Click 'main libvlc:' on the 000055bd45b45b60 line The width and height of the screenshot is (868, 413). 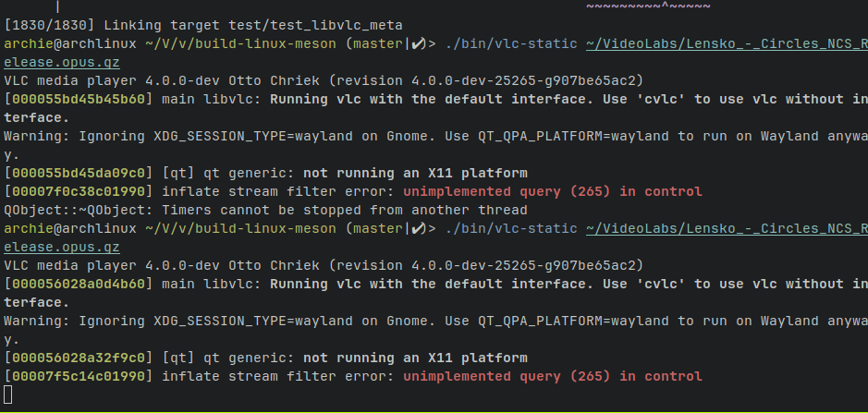[x=213, y=99]
